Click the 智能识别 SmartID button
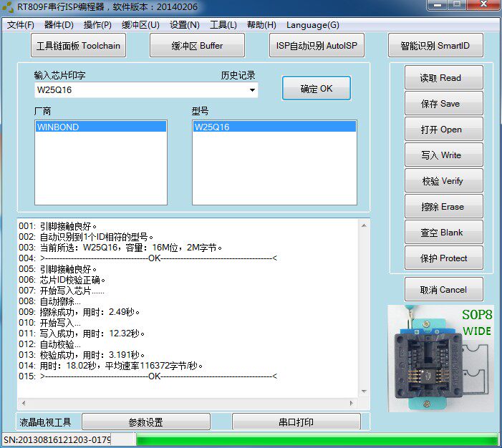The height and width of the screenshot is (448, 502). (x=435, y=46)
